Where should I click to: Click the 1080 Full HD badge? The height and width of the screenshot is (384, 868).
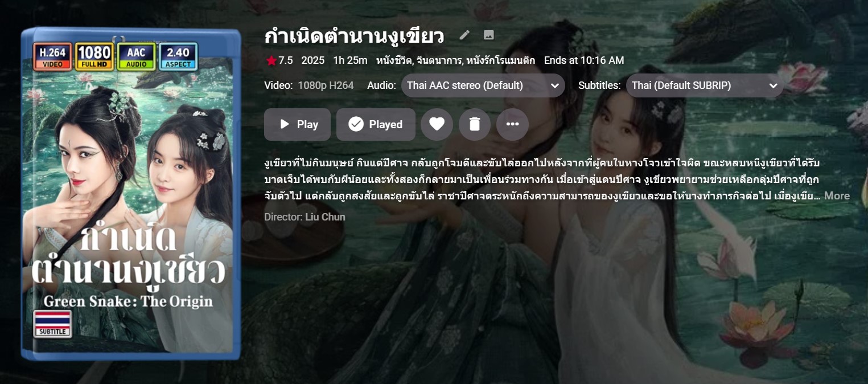[94, 56]
